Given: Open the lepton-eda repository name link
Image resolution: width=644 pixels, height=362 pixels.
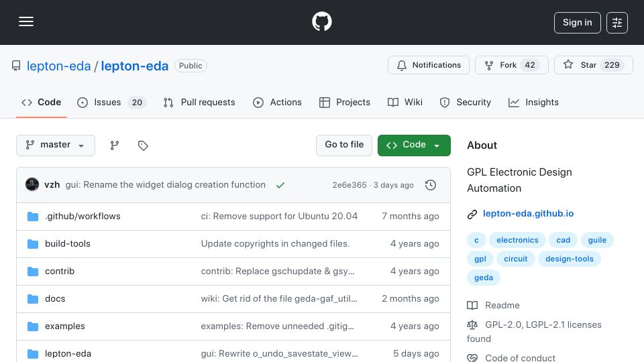Looking at the screenshot, I should coord(135,66).
